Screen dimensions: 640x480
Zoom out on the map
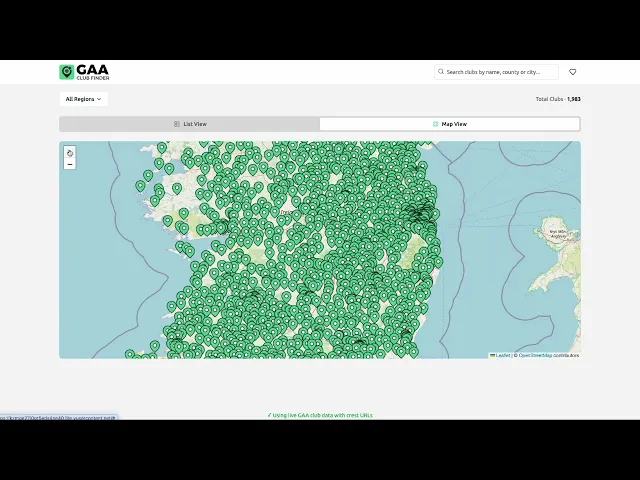[70, 164]
